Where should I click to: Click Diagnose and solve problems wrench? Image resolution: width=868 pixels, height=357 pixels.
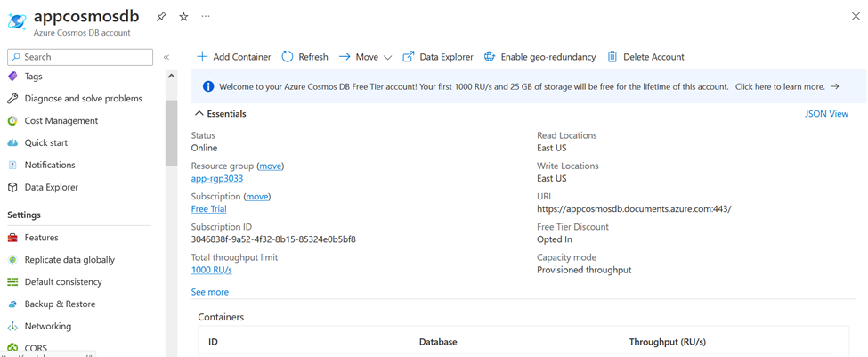pos(12,99)
